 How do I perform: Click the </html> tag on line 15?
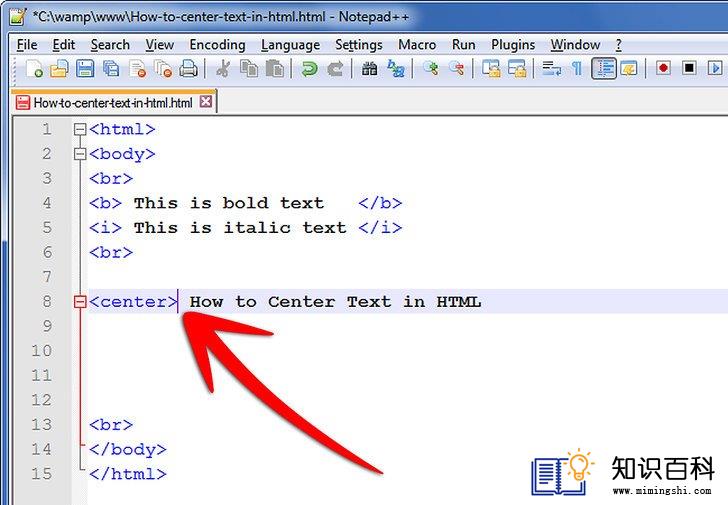[x=128, y=474]
